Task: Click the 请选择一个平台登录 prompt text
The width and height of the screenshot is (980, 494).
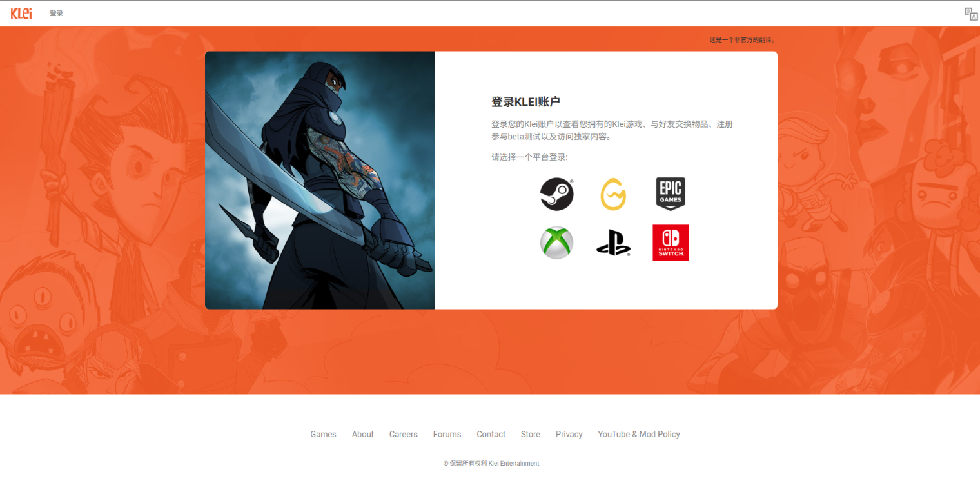Action: click(x=529, y=157)
